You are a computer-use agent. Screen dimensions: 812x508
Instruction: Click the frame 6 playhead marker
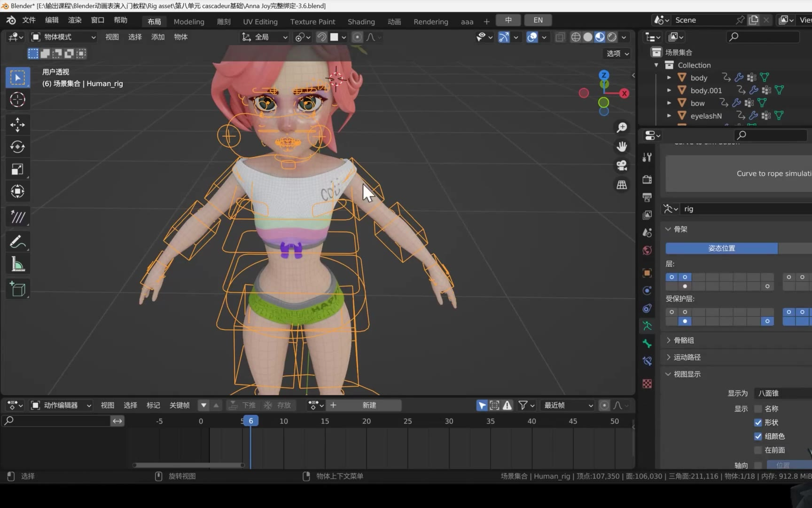pyautogui.click(x=250, y=421)
